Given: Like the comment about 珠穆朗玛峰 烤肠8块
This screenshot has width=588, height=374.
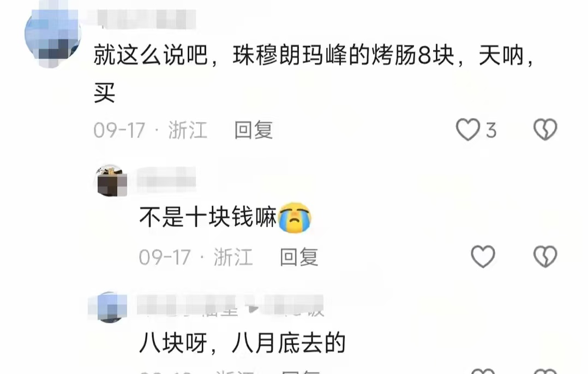Looking at the screenshot, I should 467,129.
